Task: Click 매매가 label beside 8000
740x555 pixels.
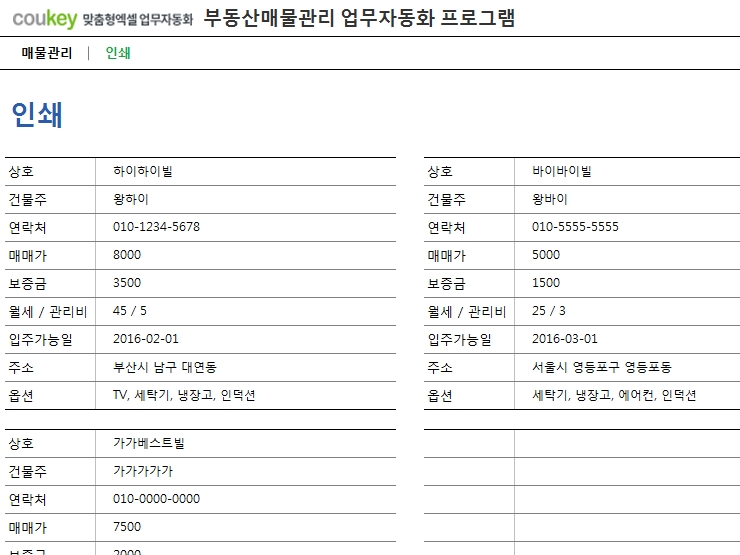Action: [x=27, y=255]
